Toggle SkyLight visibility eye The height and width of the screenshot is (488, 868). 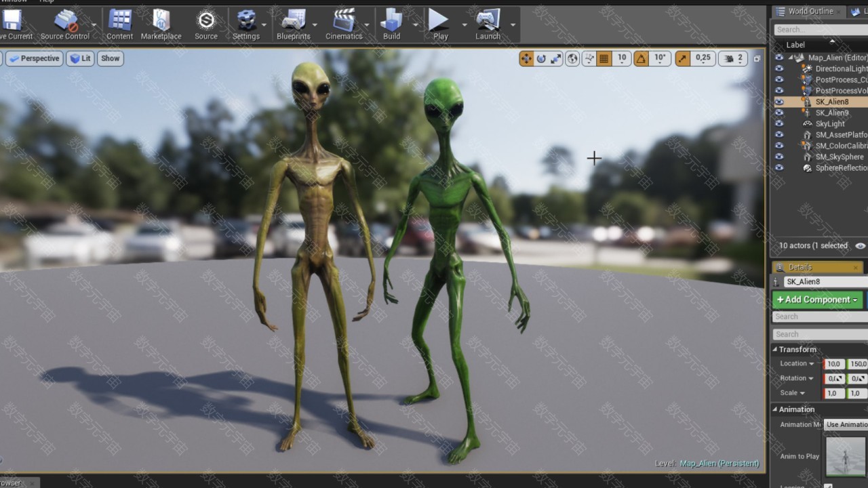[779, 123]
